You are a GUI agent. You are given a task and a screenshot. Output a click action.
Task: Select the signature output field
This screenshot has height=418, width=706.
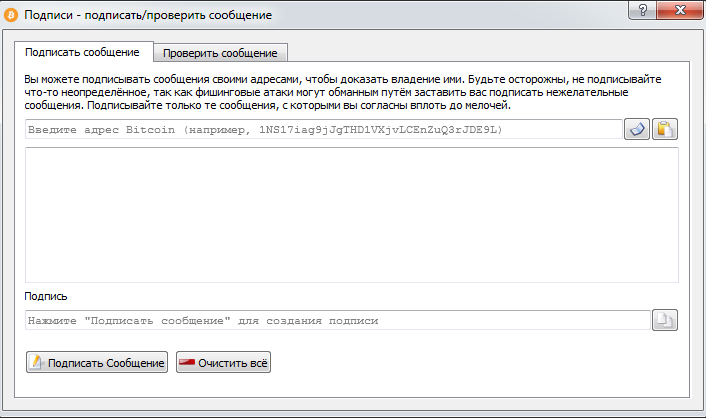(x=337, y=320)
